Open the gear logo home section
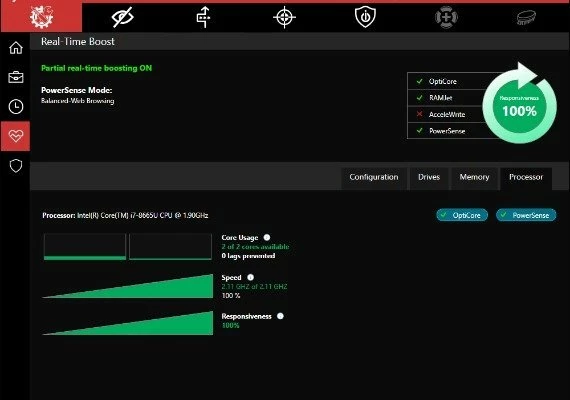This screenshot has width=570, height=400. pyautogui.click(x=41, y=16)
